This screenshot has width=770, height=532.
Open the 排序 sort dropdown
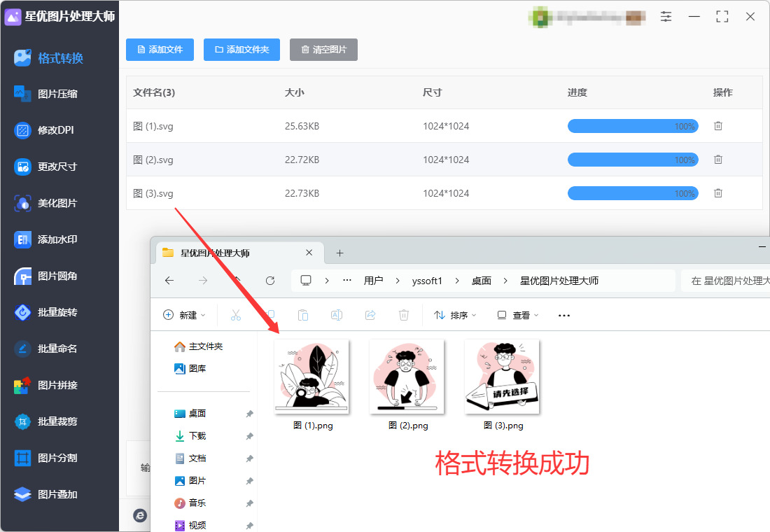455,315
